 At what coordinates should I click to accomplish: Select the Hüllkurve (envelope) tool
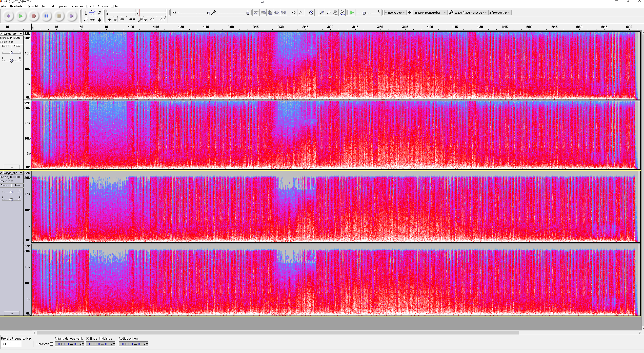point(92,12)
